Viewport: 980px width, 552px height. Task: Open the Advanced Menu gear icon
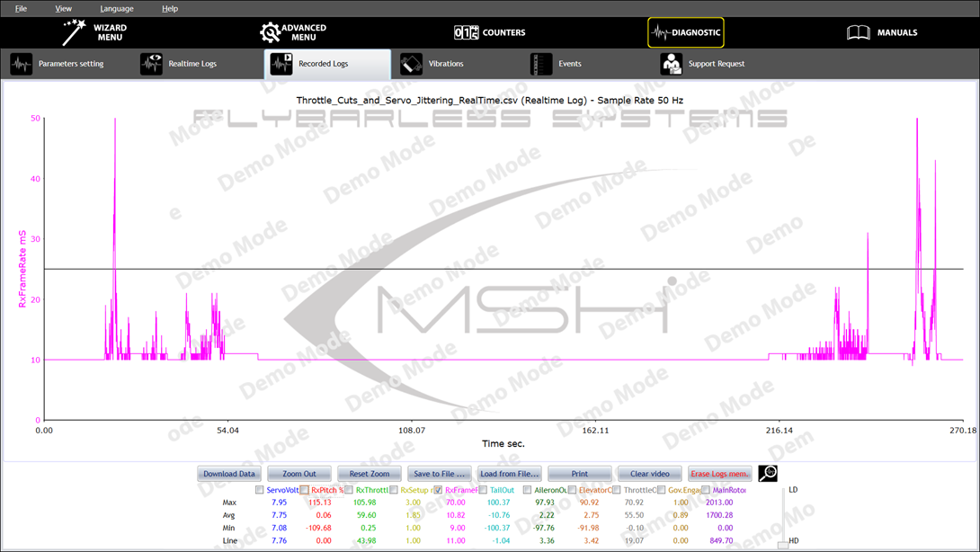[270, 32]
